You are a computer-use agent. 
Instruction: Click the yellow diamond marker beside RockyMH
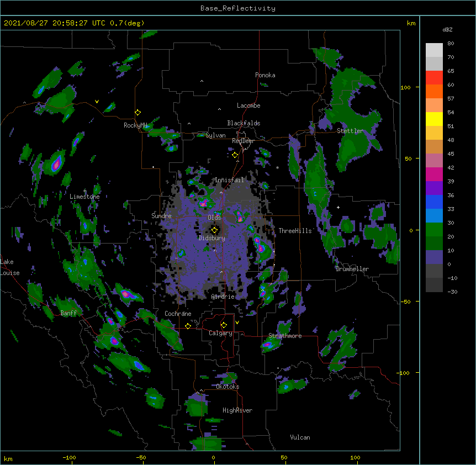138,113
